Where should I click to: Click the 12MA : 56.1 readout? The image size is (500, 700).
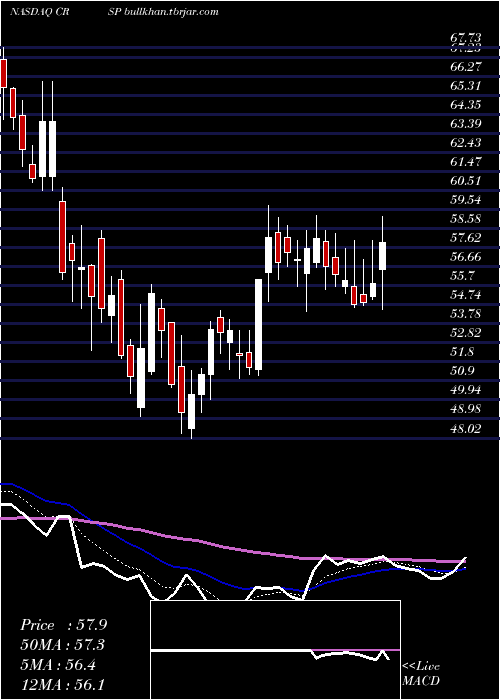pos(63,684)
